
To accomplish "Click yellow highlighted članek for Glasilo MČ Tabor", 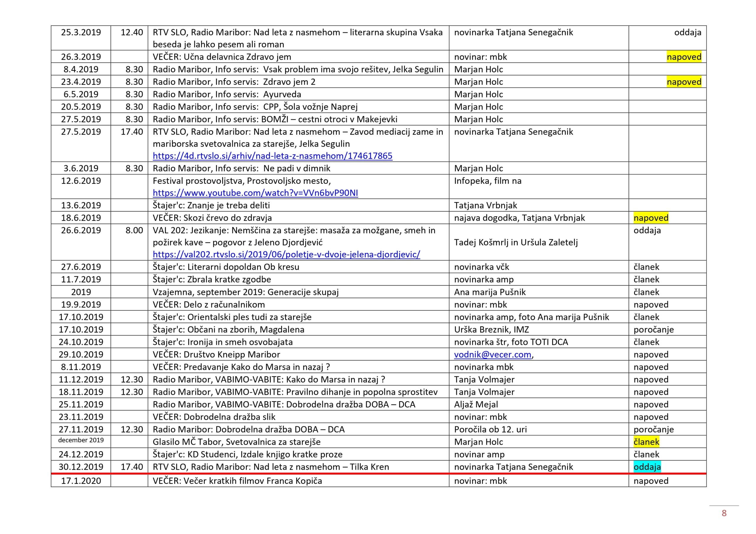I will pyautogui.click(x=646, y=442).
